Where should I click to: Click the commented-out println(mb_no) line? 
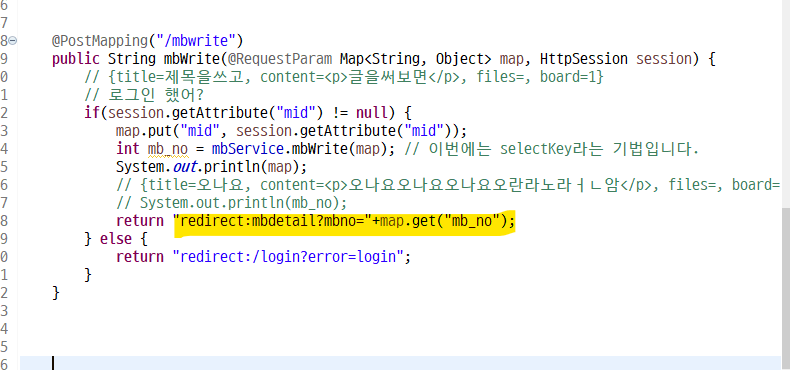click(x=232, y=203)
